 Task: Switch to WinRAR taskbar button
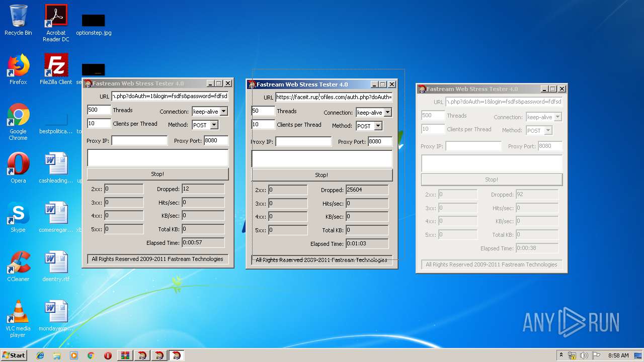[125, 355]
